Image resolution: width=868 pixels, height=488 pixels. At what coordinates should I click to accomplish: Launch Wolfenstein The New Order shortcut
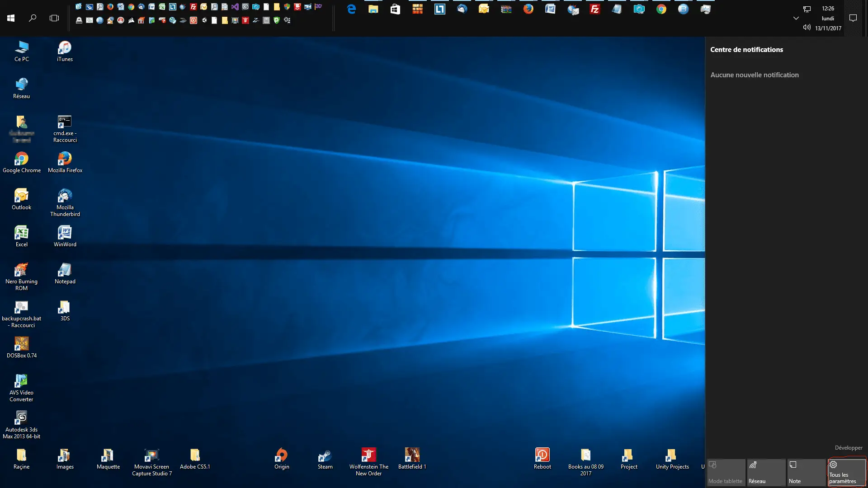click(368, 462)
